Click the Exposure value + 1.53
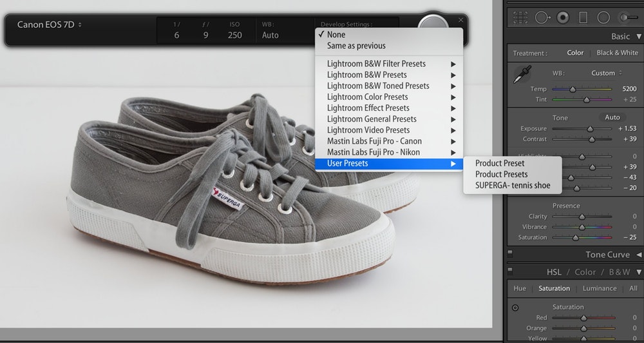Screen dimensions: 644x343 [627, 129]
